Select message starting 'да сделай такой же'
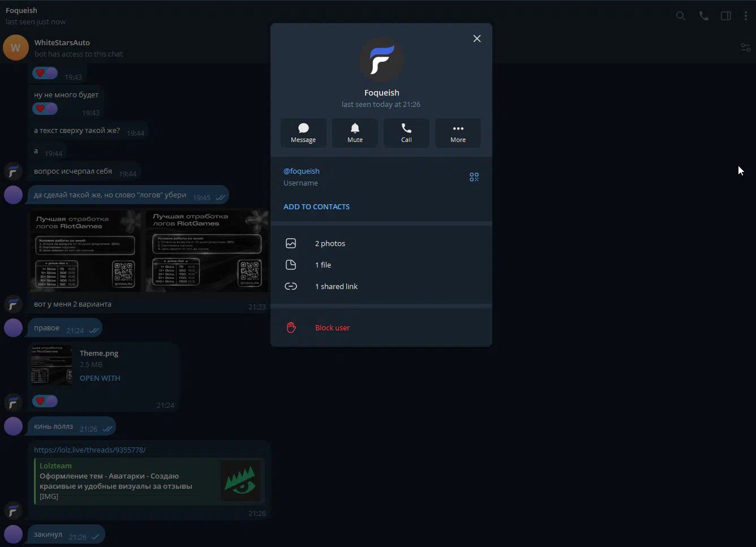The height and width of the screenshot is (547, 756). click(x=128, y=195)
